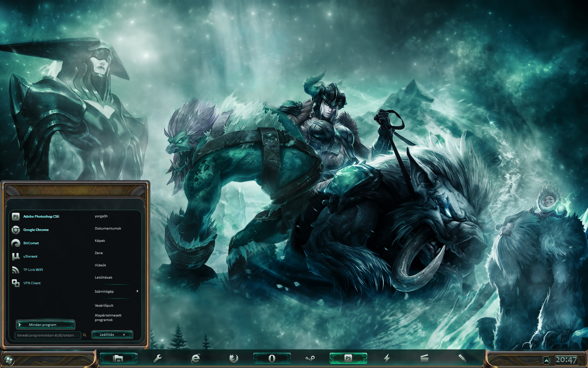
Task: Open uTorrent label entry
Action: pyautogui.click(x=30, y=257)
